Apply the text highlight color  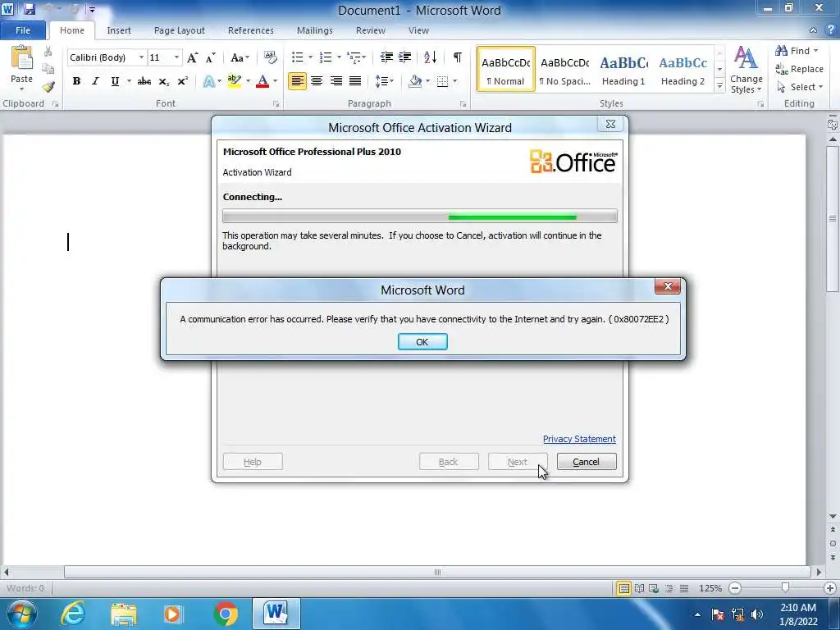(x=234, y=81)
